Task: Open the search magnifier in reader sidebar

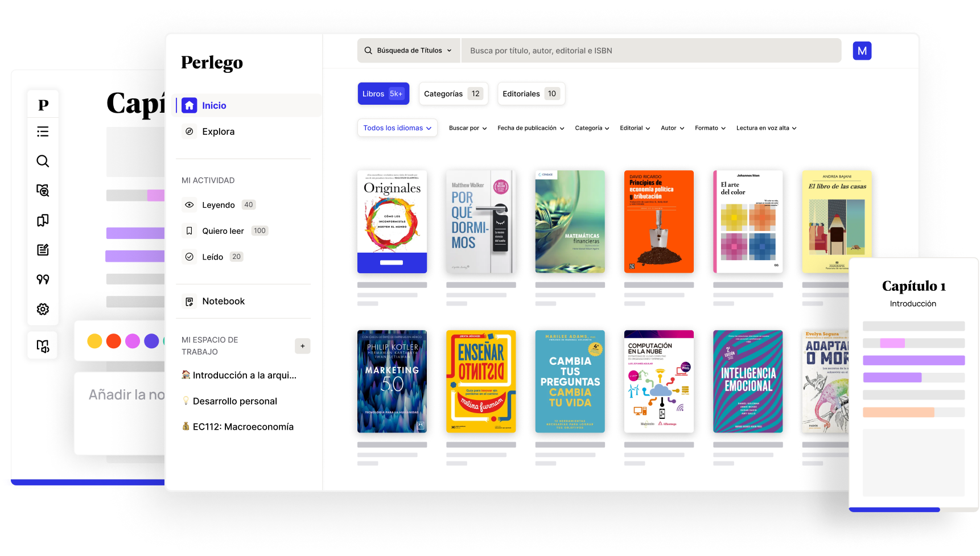Action: [43, 161]
